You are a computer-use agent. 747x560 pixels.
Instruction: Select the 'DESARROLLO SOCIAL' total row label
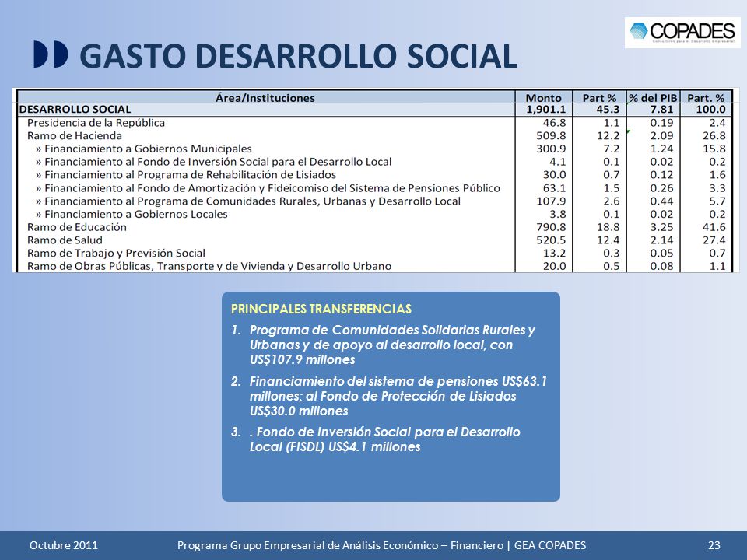(x=75, y=110)
